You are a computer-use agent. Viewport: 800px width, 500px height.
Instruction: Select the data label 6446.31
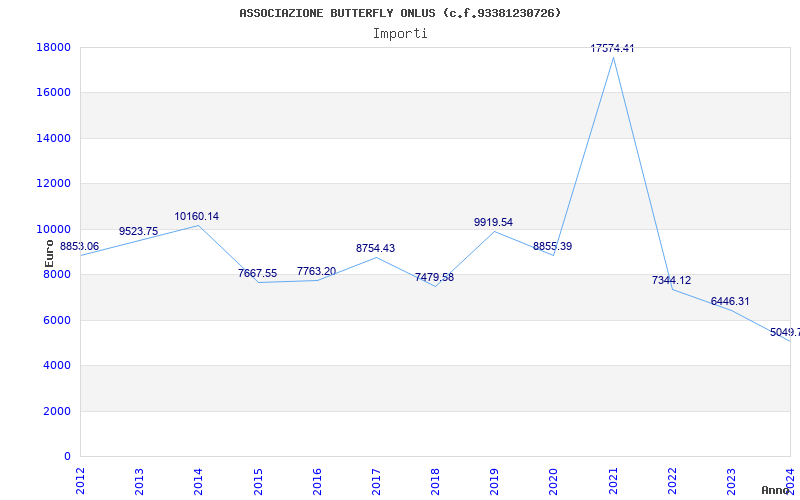tap(730, 302)
